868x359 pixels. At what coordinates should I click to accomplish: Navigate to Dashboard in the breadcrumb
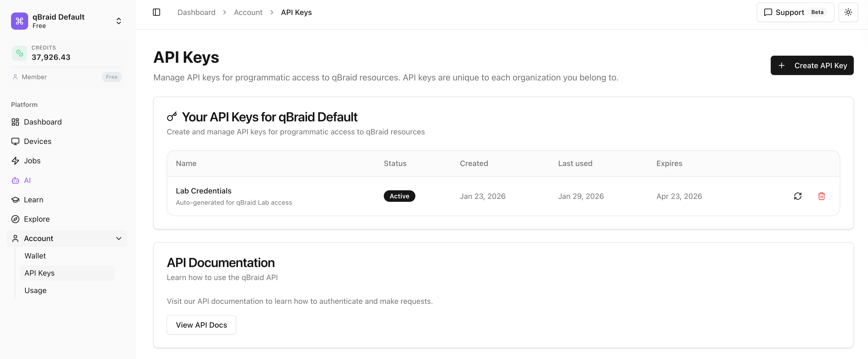[x=196, y=12]
